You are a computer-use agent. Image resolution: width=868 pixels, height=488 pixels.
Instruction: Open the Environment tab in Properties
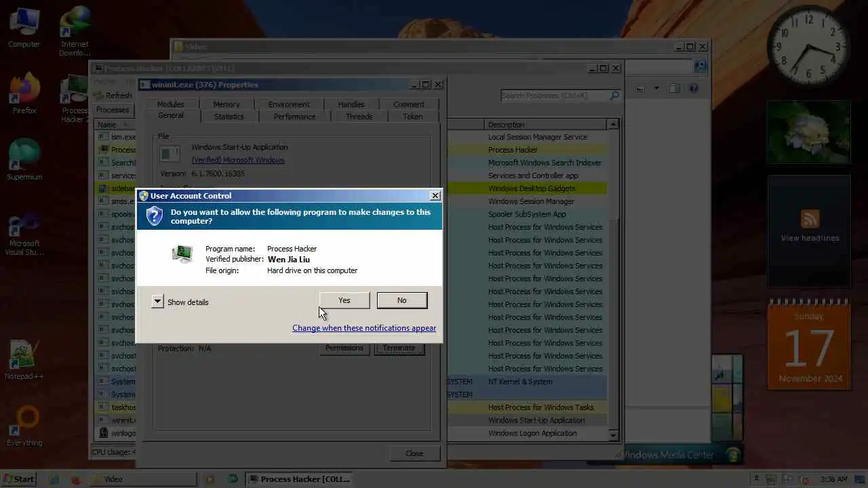[289, 104]
